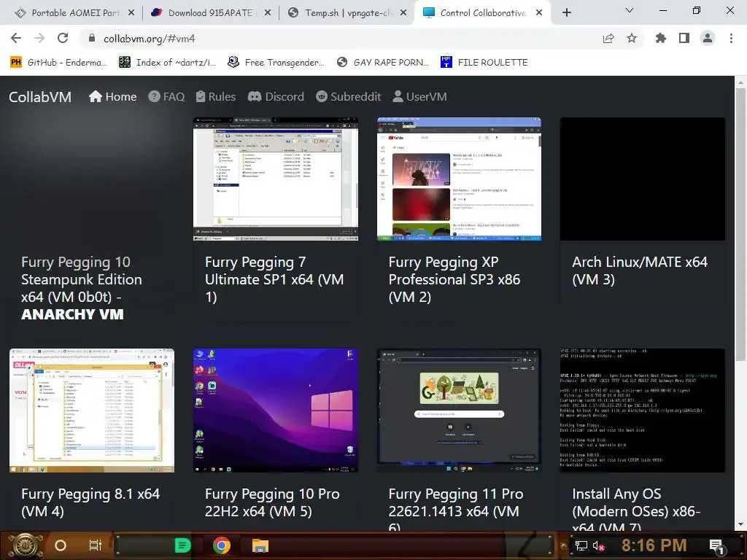This screenshot has width=747, height=560.
Task: Open the VM 6 11 Pro thumbnail
Action: [459, 411]
